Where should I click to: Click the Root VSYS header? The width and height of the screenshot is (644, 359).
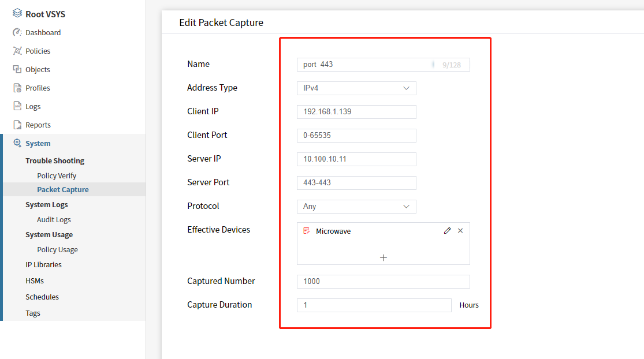point(45,14)
